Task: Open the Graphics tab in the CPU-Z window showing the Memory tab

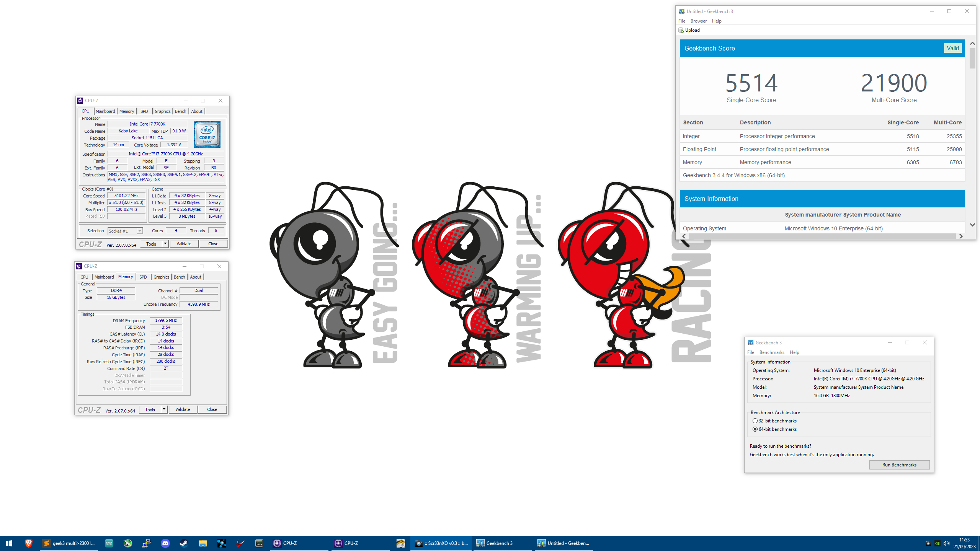Action: point(161,277)
